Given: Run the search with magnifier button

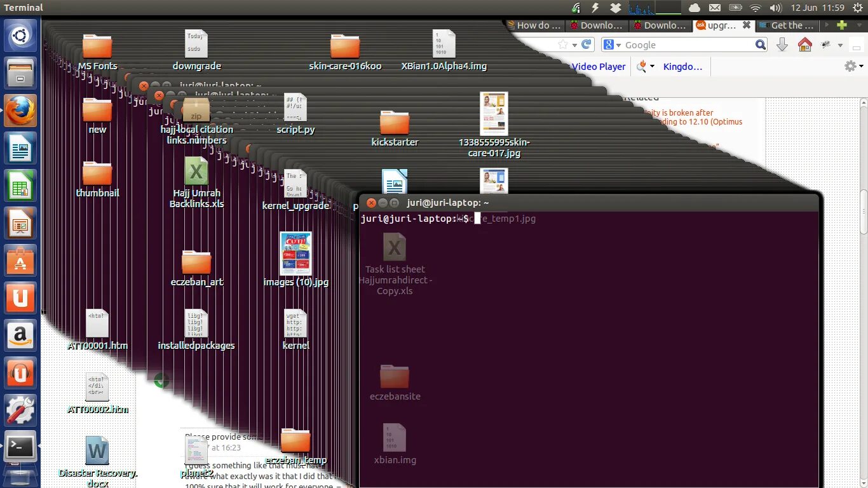Looking at the screenshot, I should pyautogui.click(x=761, y=44).
